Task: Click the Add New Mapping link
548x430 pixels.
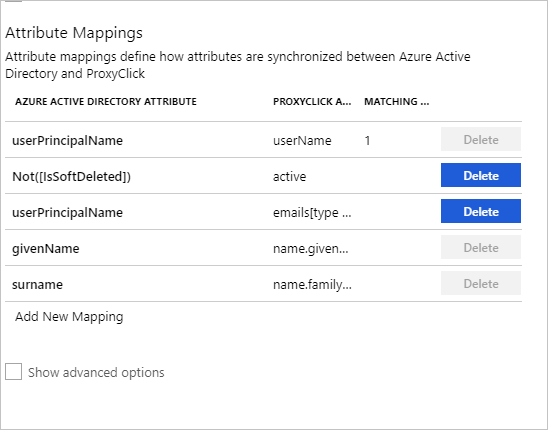Action: click(x=69, y=317)
